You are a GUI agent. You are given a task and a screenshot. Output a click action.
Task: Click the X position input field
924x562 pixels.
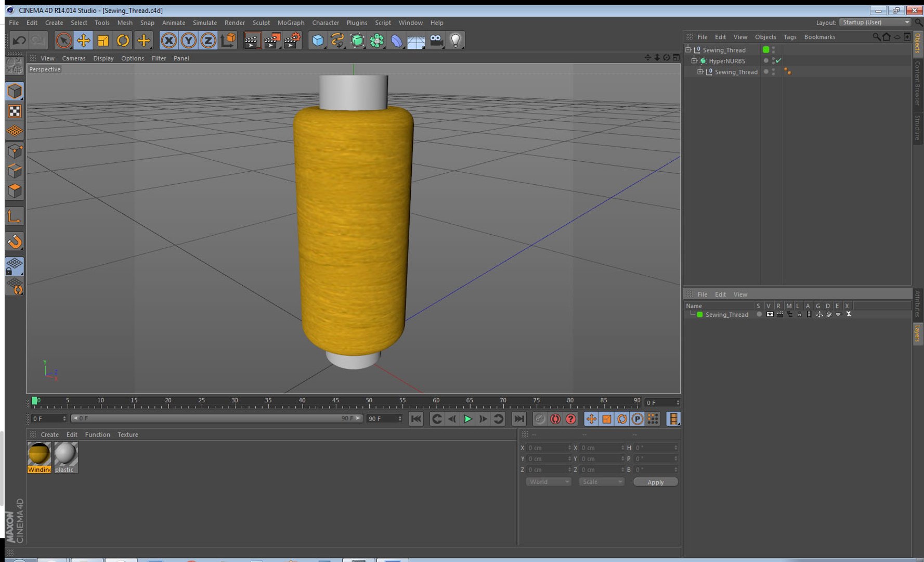(548, 448)
